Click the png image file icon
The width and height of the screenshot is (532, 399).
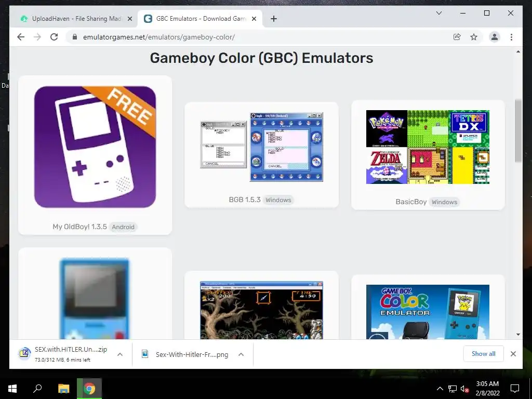(x=145, y=354)
